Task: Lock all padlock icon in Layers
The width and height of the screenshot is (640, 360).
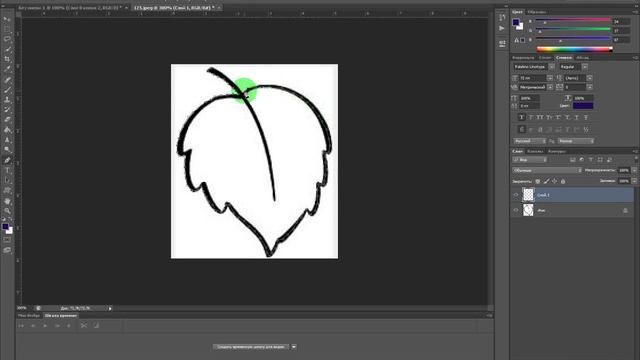Action: point(563,181)
